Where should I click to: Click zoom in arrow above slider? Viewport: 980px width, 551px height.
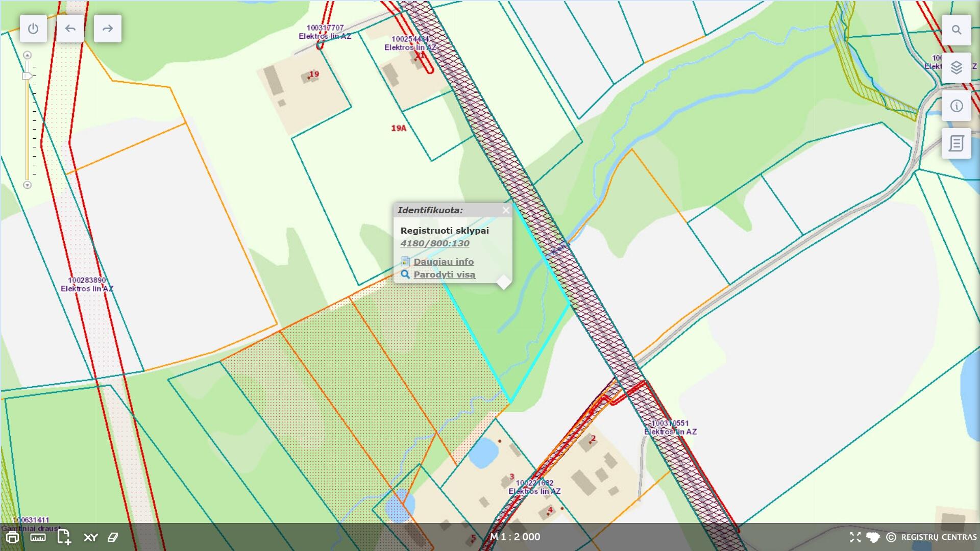click(x=28, y=55)
